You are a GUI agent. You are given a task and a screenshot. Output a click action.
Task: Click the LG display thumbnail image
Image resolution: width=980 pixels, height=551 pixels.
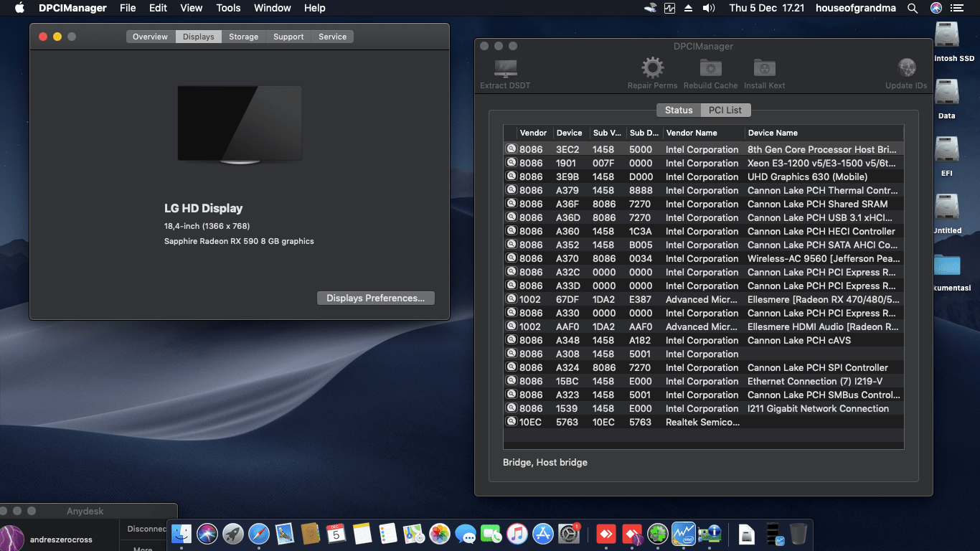coord(240,125)
